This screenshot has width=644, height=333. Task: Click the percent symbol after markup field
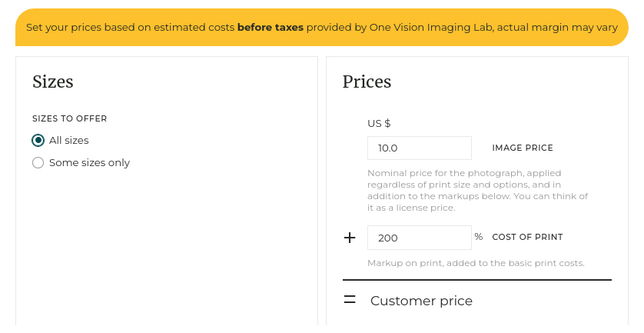[x=479, y=237]
